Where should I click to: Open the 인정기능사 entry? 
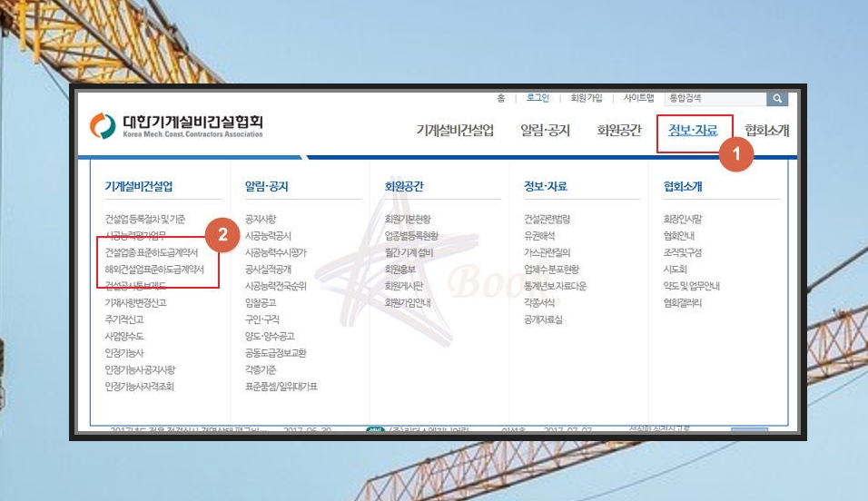(x=124, y=353)
